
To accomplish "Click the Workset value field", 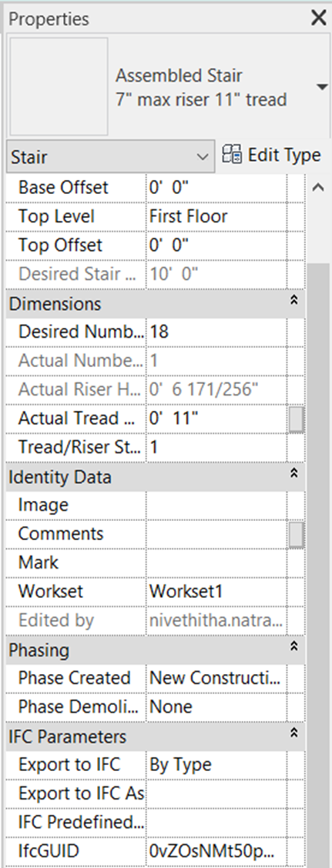I will click(x=216, y=592).
